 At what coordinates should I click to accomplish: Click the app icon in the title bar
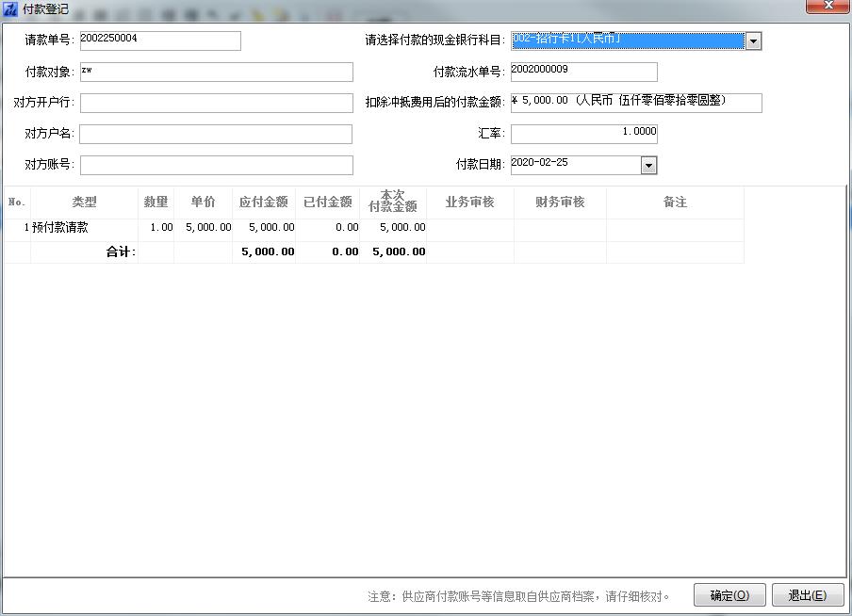click(x=10, y=8)
